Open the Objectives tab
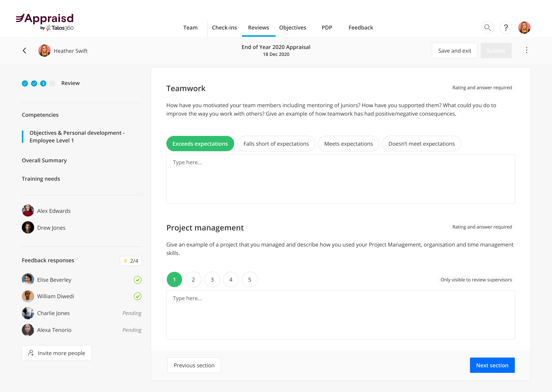The height and width of the screenshot is (392, 552). (292, 28)
